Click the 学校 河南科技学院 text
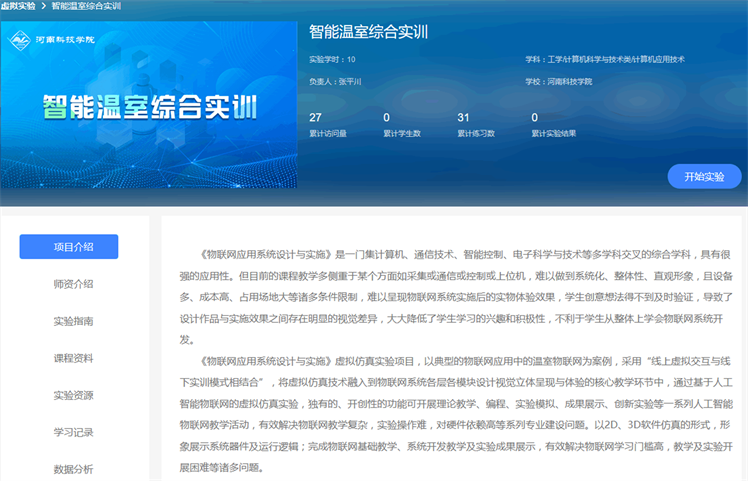Image resolution: width=748 pixels, height=481 pixels. (x=571, y=81)
